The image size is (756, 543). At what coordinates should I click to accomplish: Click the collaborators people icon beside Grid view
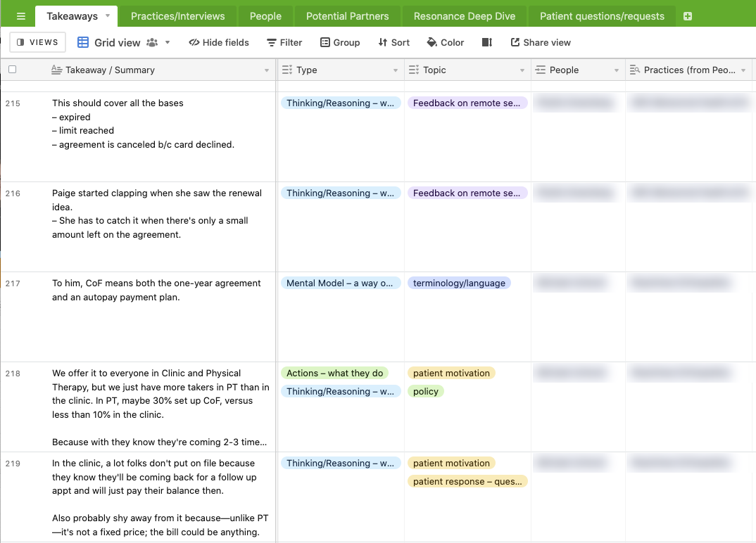click(x=152, y=42)
